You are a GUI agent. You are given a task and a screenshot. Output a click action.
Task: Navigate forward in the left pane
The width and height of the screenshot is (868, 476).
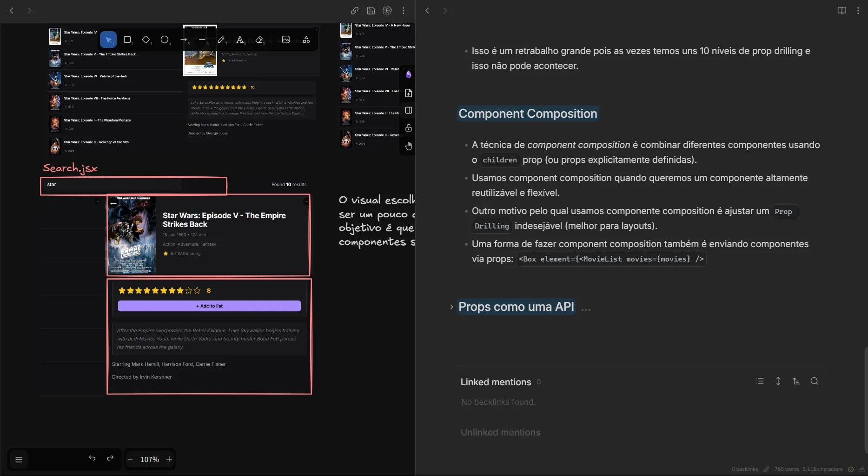pos(29,11)
